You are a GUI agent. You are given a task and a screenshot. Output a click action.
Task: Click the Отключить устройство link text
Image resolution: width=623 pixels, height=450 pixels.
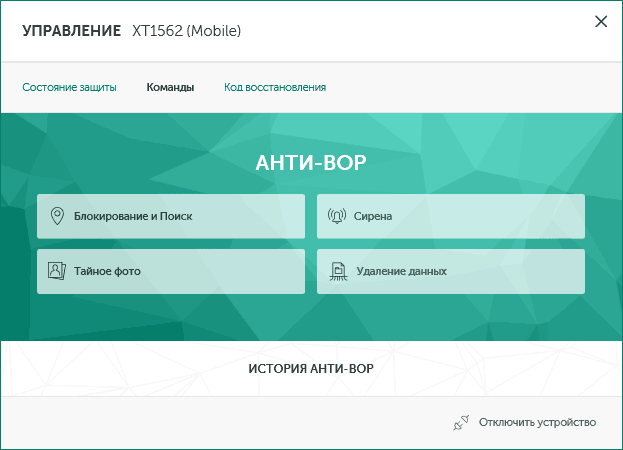537,423
